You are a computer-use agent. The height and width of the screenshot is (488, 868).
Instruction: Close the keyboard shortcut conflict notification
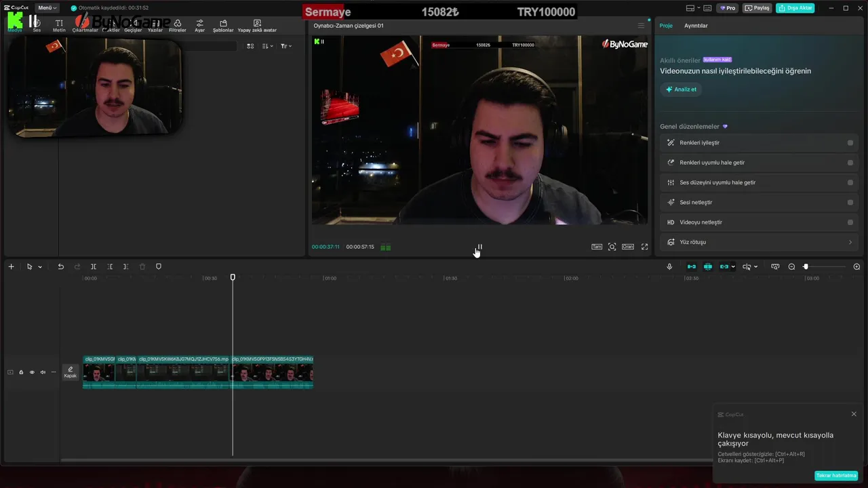854,414
